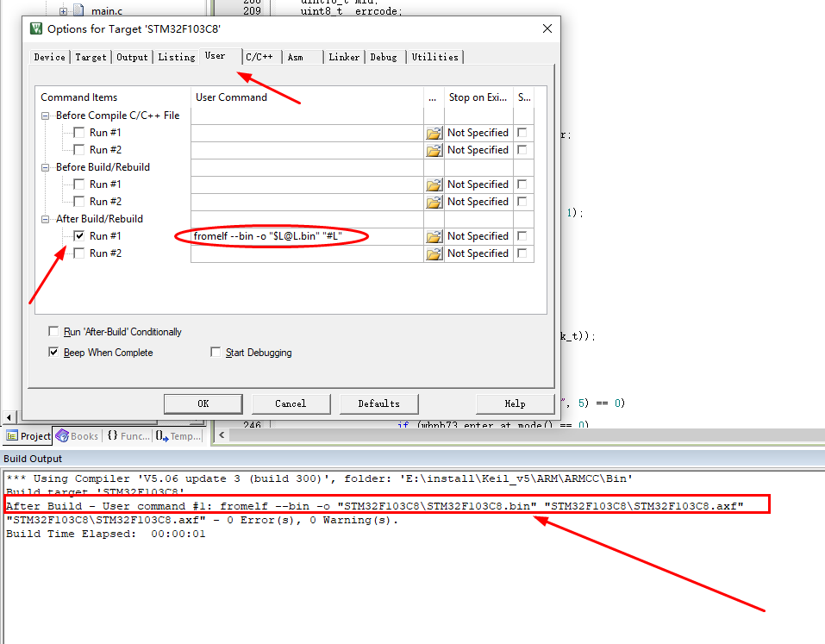Image resolution: width=825 pixels, height=644 pixels.
Task: Switch to the Debug tab
Action: (x=385, y=57)
